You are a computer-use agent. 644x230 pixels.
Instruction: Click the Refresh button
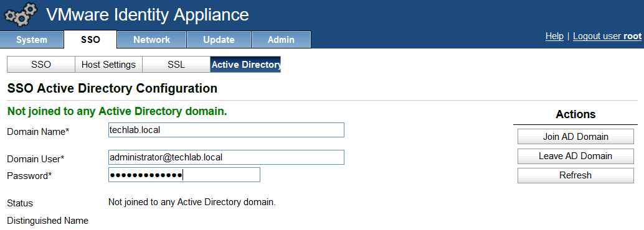click(x=575, y=175)
